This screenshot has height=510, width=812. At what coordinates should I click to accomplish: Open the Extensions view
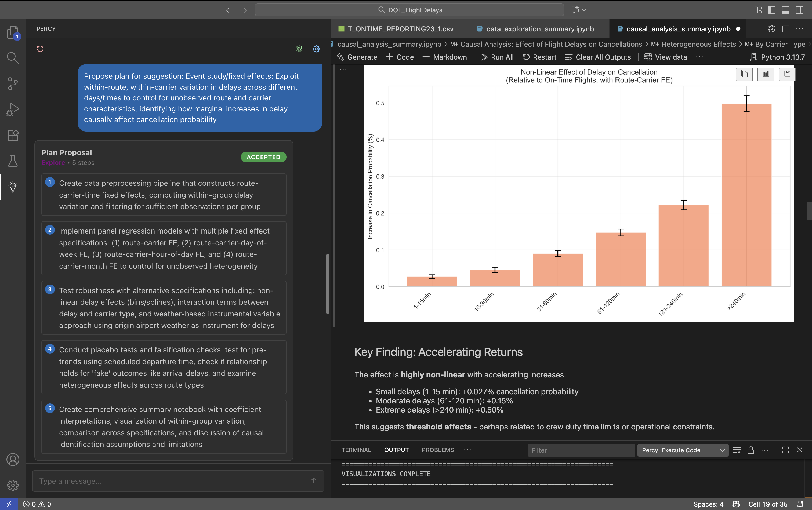tap(13, 136)
